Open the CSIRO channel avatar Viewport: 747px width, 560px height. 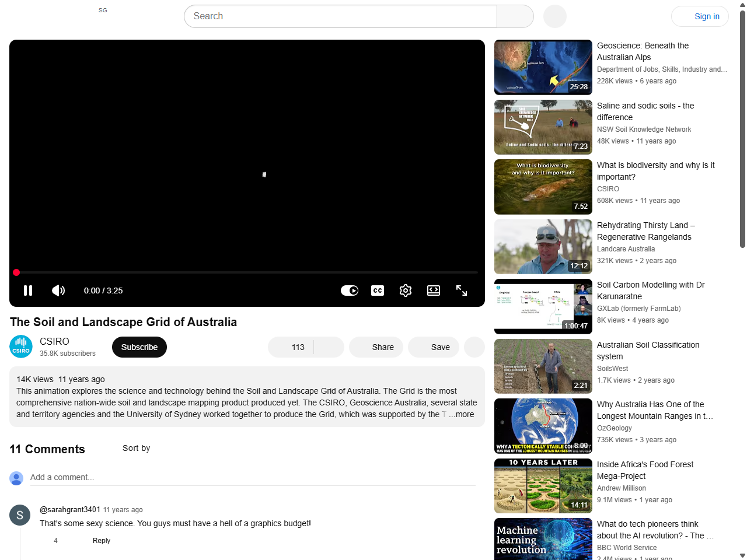21,346
